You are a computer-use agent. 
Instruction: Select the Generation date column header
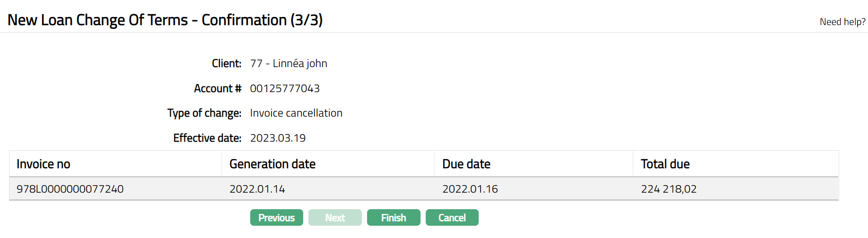tap(272, 164)
